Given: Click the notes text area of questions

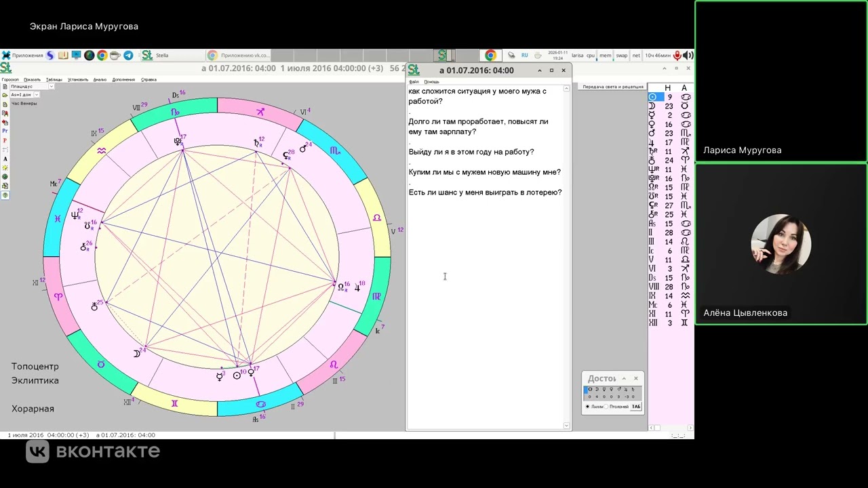Looking at the screenshot, I should pos(486,258).
